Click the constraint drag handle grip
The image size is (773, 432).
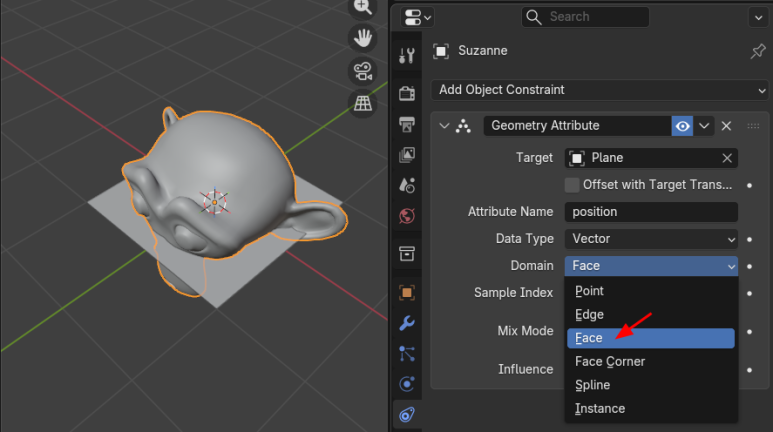(x=753, y=126)
